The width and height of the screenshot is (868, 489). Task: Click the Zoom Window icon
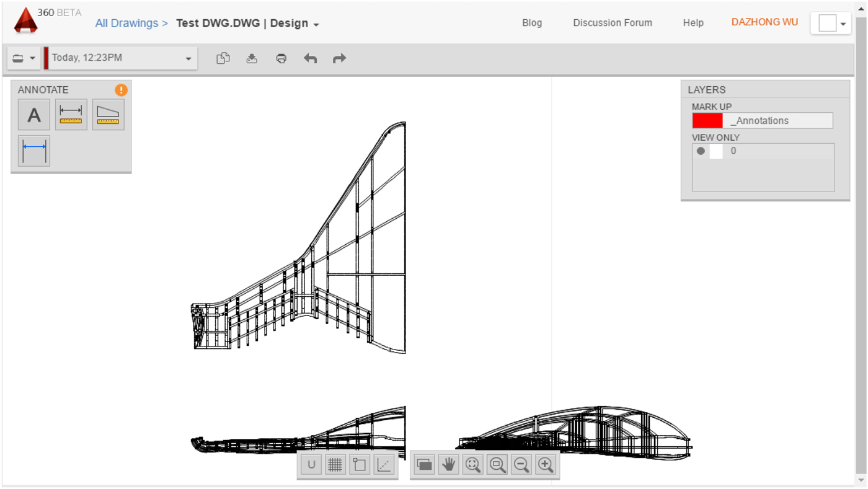pos(497,465)
